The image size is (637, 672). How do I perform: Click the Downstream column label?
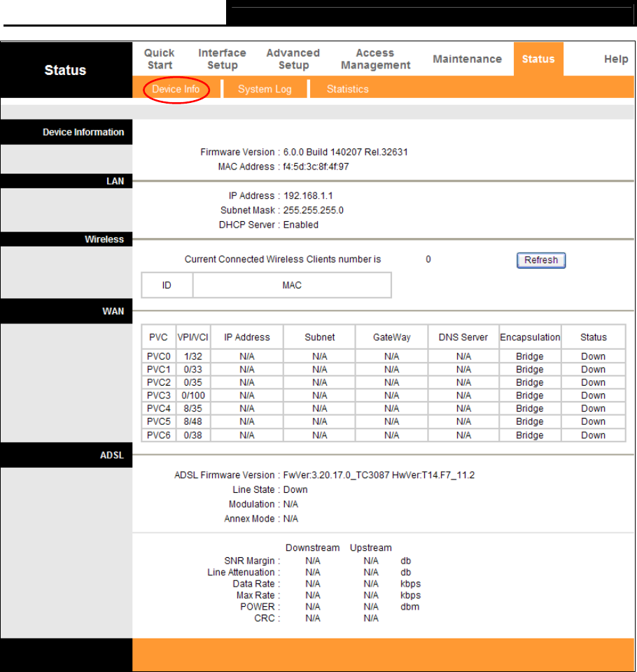(312, 548)
